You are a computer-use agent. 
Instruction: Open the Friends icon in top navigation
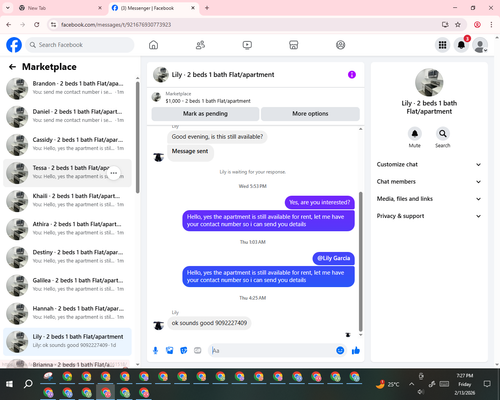[200, 45]
